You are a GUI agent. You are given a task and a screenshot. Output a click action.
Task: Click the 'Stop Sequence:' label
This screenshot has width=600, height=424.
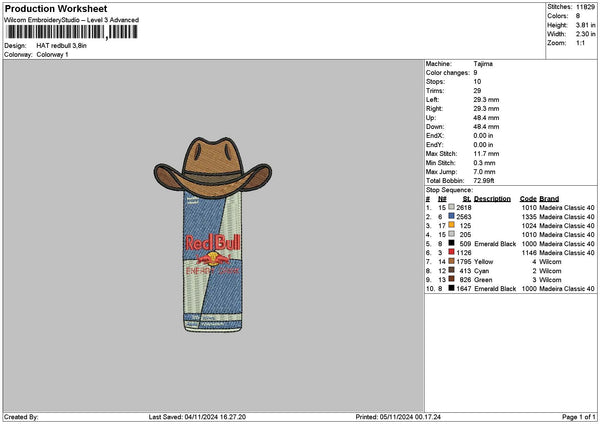click(x=449, y=190)
